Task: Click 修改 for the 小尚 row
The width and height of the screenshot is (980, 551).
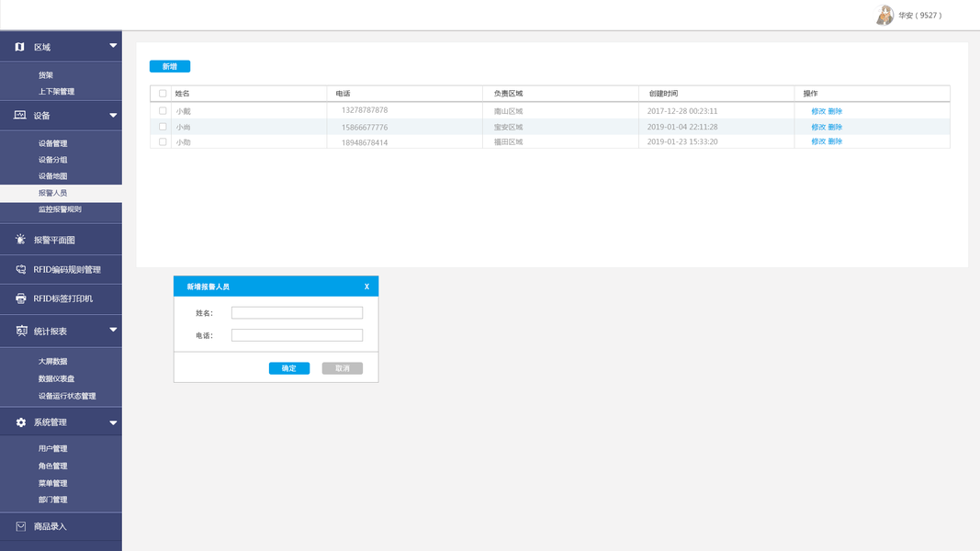Action: tap(818, 127)
